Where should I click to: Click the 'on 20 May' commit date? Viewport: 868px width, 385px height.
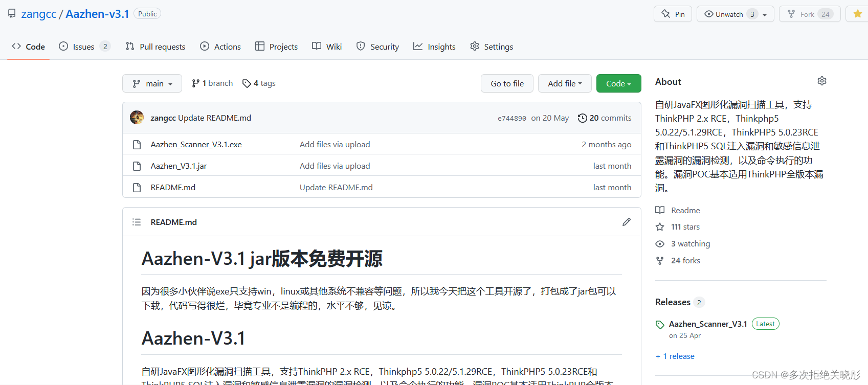pyautogui.click(x=550, y=118)
